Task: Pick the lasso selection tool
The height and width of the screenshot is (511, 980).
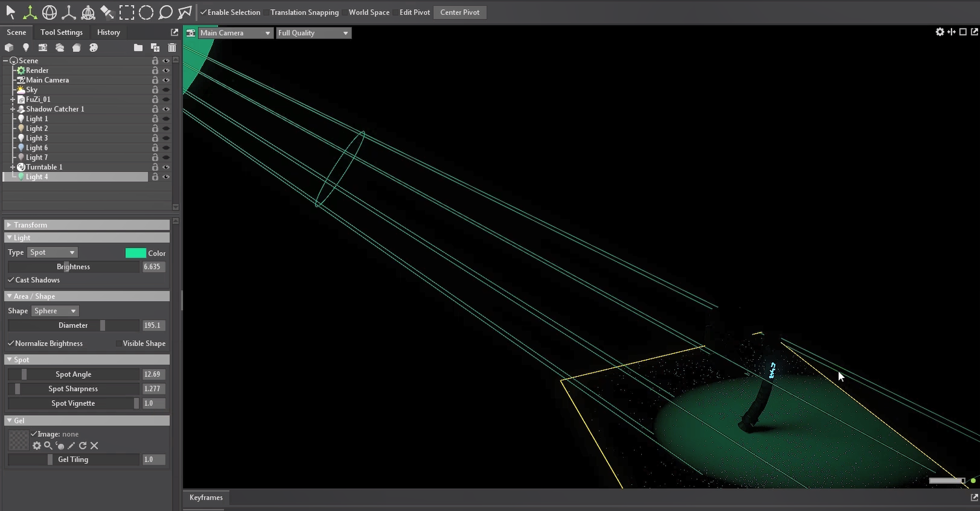Action: pos(166,12)
